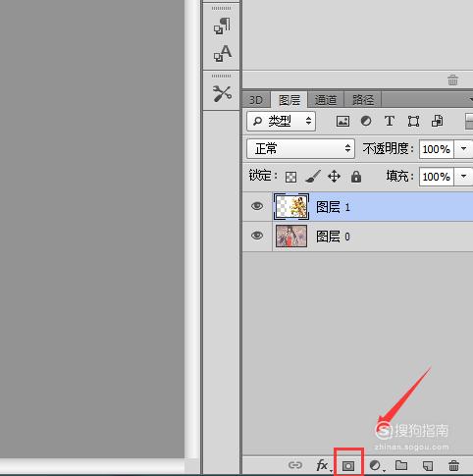473x476 pixels.
Task: Open the 正常 blend mode dropdown
Action: [x=300, y=149]
